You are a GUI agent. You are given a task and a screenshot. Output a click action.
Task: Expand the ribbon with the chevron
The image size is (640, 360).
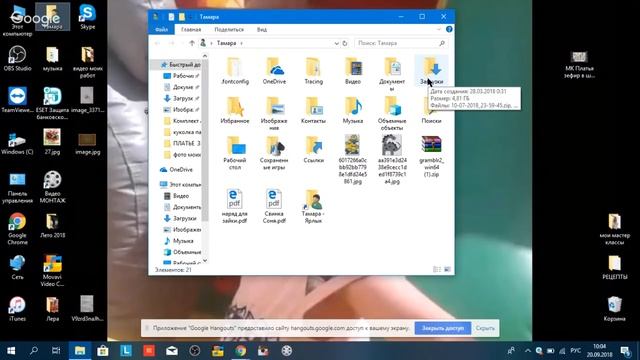(x=439, y=29)
